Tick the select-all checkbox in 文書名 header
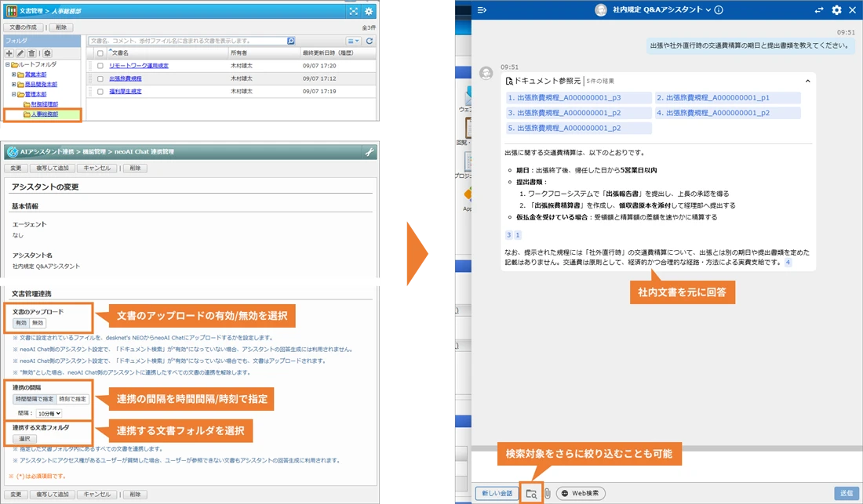 (x=100, y=53)
